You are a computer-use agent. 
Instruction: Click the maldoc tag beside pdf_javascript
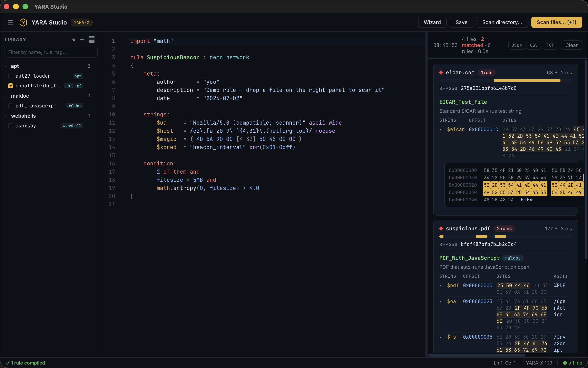click(75, 106)
